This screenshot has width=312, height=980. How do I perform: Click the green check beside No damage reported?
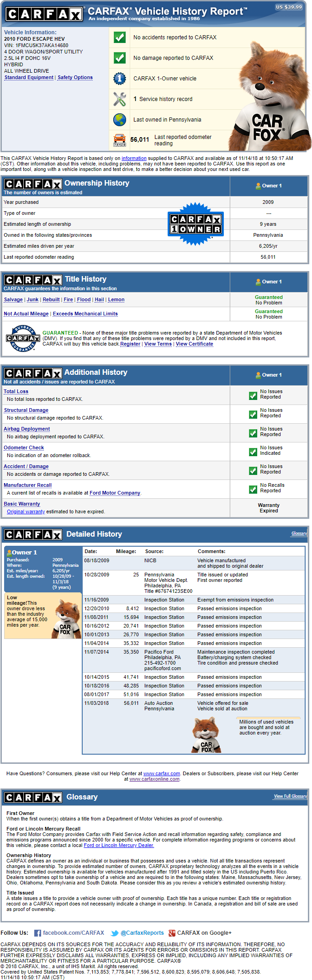click(120, 58)
